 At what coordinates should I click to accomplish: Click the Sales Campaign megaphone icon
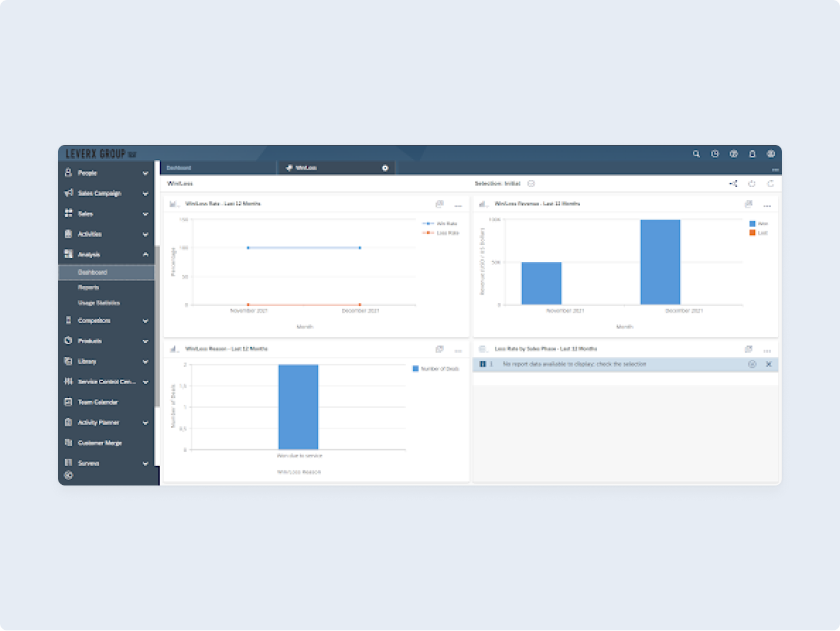[x=68, y=193]
